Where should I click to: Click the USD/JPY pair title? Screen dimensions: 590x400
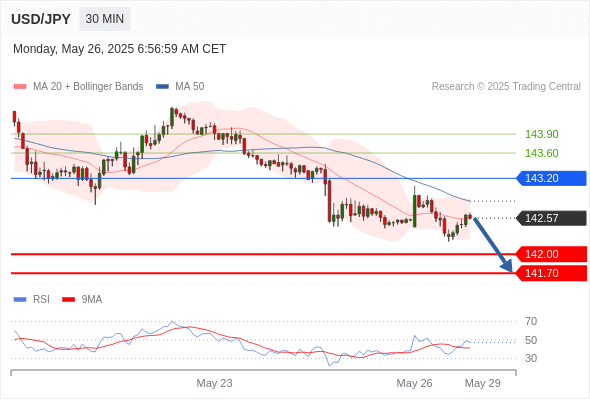click(41, 19)
